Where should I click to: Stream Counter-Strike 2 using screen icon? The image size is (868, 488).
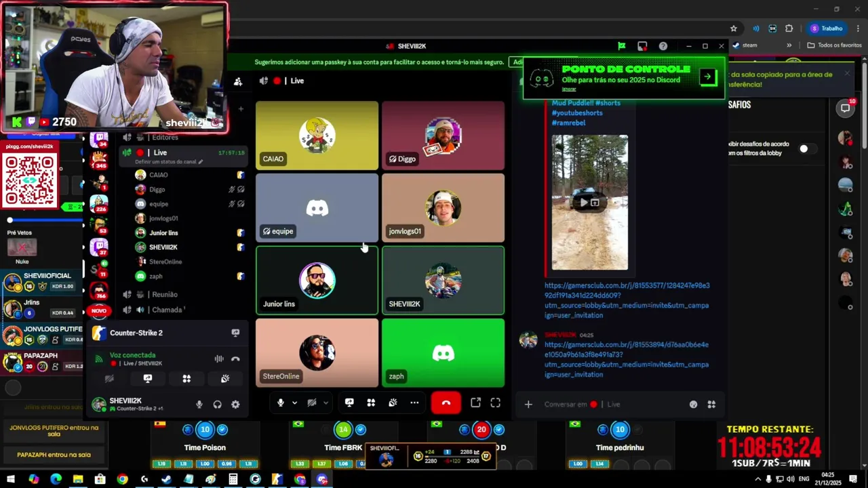tap(235, 333)
